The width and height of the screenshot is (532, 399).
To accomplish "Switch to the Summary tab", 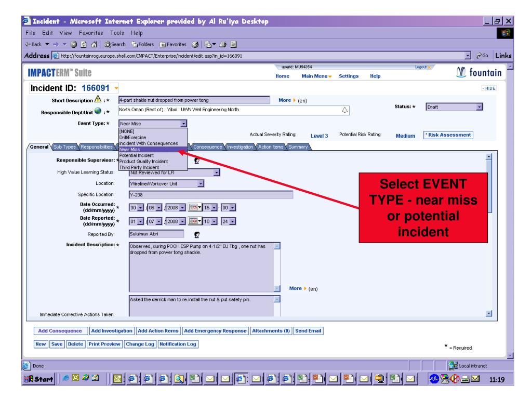I will (298, 147).
